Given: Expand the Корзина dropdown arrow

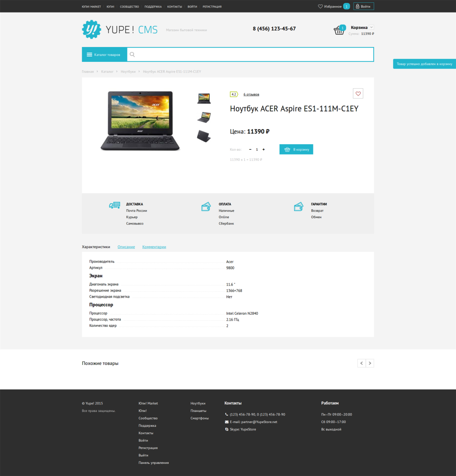Looking at the screenshot, I should click(x=371, y=27).
